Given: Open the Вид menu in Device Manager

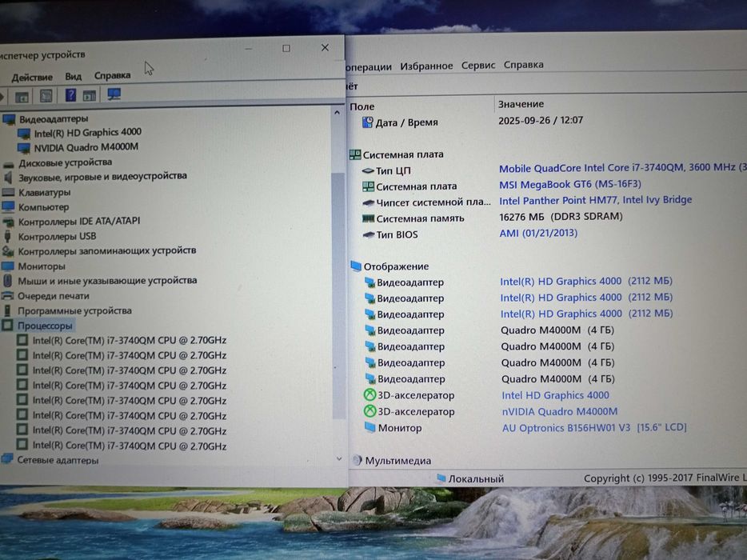Looking at the screenshot, I should (x=74, y=76).
